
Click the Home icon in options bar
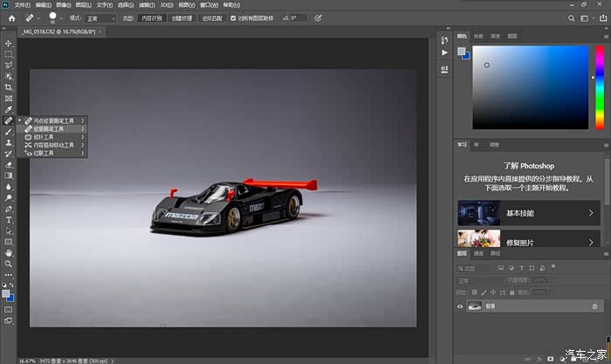click(11, 17)
